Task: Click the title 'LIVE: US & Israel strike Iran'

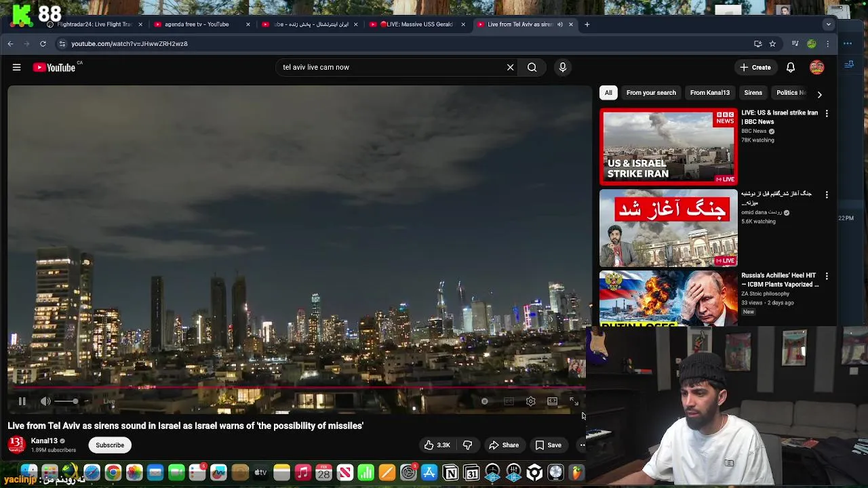Action: tap(779, 117)
